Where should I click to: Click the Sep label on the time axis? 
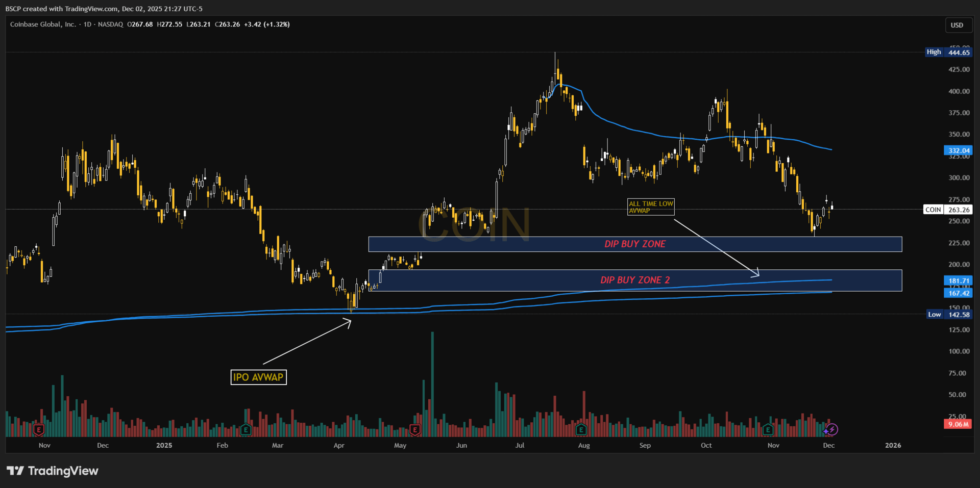tap(645, 445)
